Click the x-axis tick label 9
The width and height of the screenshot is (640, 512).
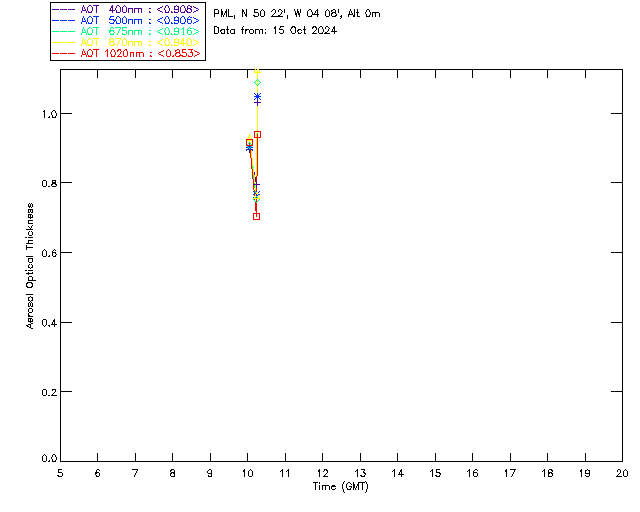(x=210, y=473)
